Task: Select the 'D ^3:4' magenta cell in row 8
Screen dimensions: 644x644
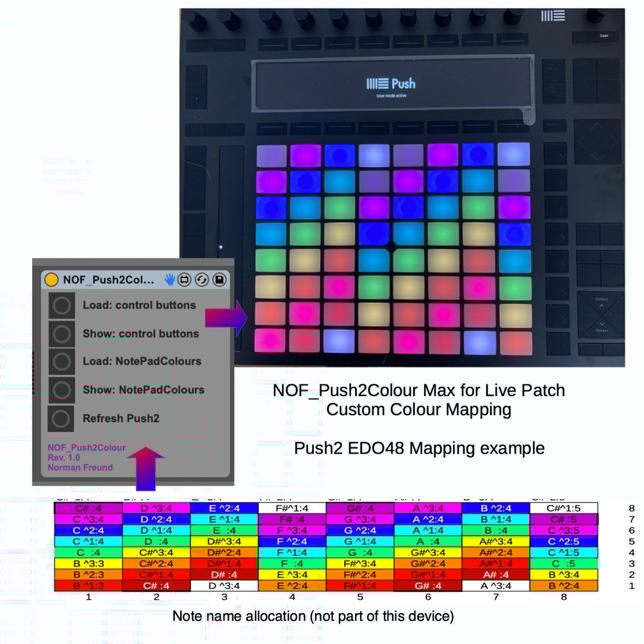Action: (x=156, y=508)
